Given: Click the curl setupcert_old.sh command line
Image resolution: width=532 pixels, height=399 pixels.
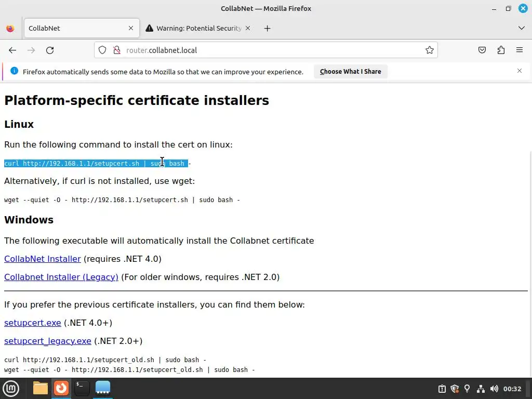Looking at the screenshot, I should pyautogui.click(x=105, y=360).
